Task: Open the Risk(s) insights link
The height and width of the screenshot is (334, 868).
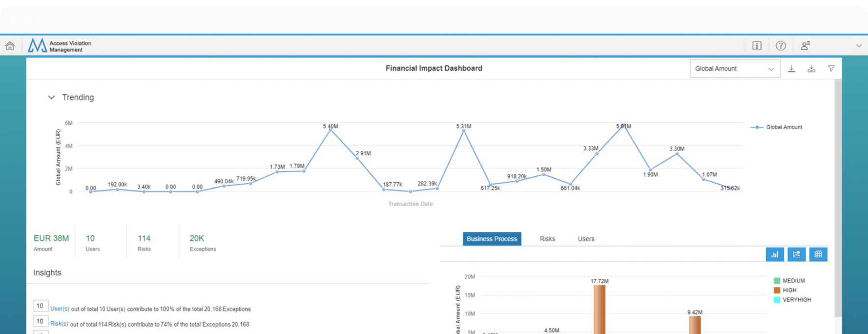Action: (x=59, y=324)
